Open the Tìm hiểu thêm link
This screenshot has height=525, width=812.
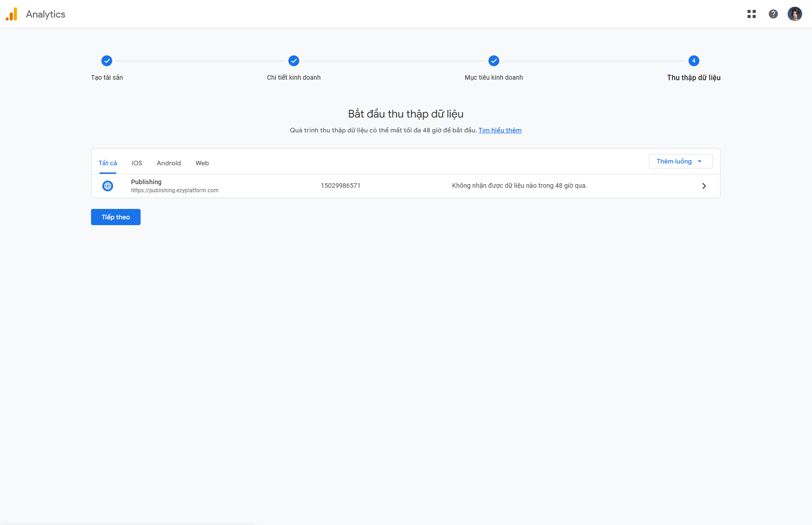point(500,130)
